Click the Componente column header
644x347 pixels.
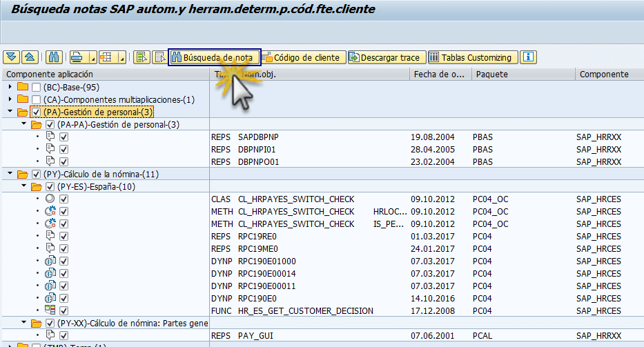coord(609,75)
